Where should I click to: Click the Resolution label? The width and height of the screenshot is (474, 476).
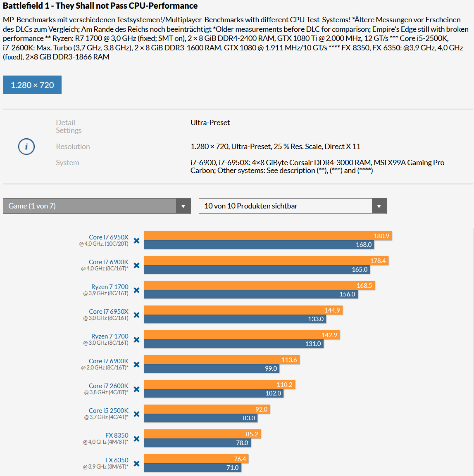click(x=73, y=146)
